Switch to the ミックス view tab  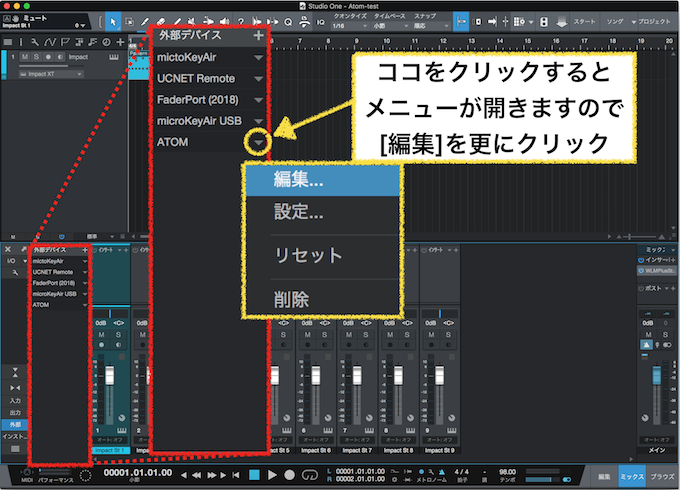coord(632,477)
